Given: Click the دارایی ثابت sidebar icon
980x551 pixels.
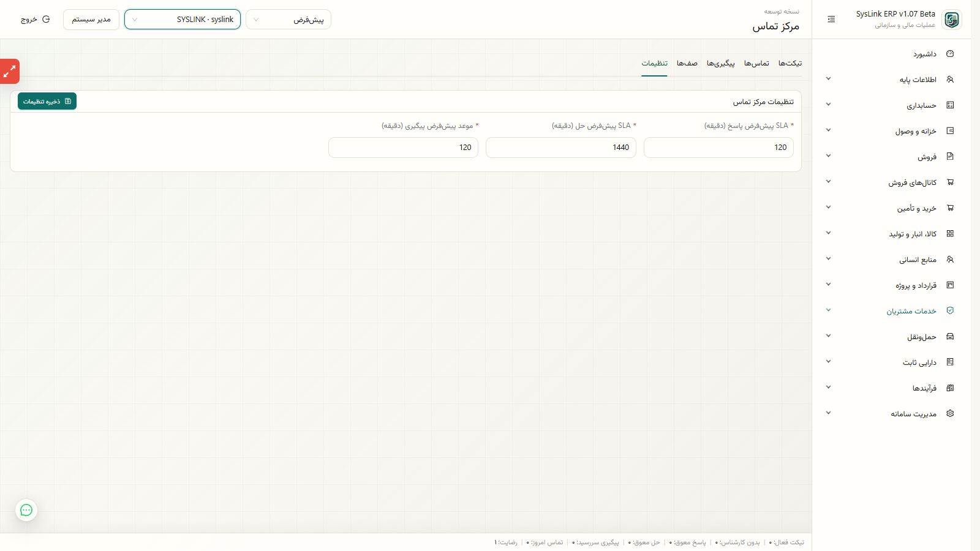Looking at the screenshot, I should (x=950, y=362).
